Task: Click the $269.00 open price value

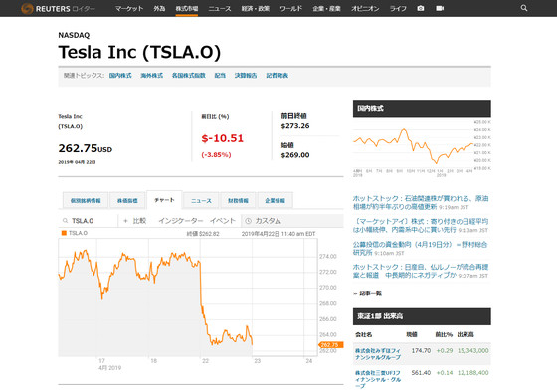Action: 295,155
